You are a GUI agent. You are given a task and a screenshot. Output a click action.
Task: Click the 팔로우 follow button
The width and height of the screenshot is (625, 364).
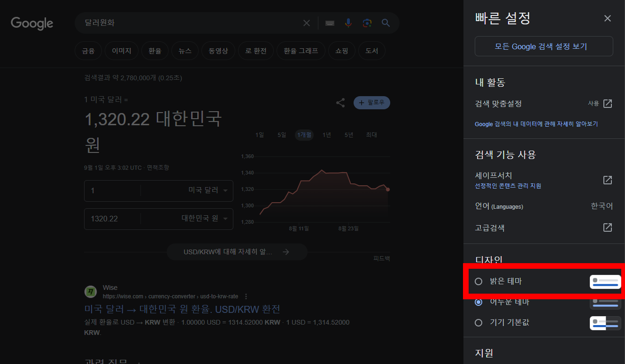pos(372,103)
